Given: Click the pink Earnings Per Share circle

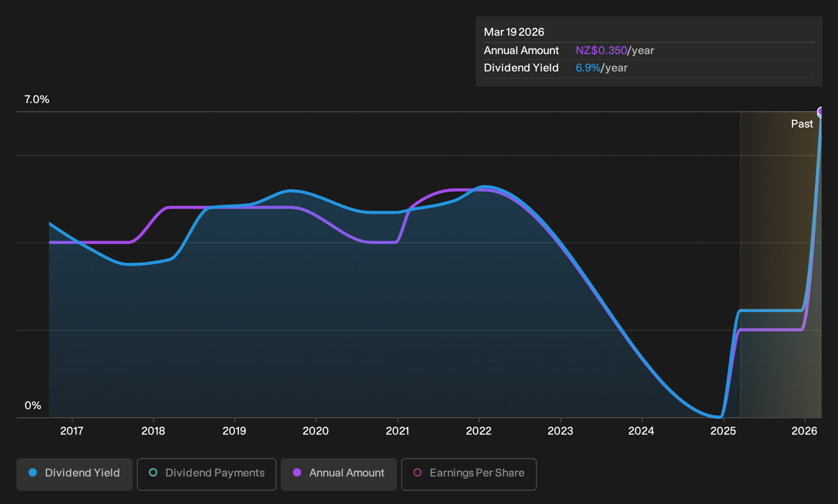Looking at the screenshot, I should [417, 473].
